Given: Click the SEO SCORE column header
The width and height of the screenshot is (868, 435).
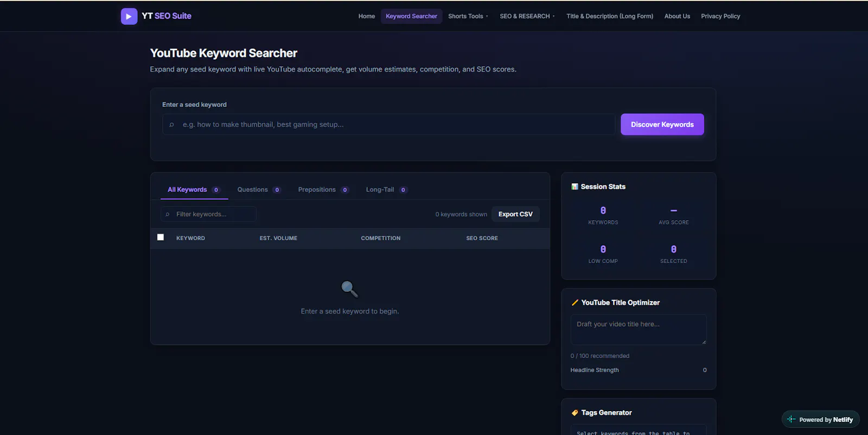Looking at the screenshot, I should pos(482,238).
